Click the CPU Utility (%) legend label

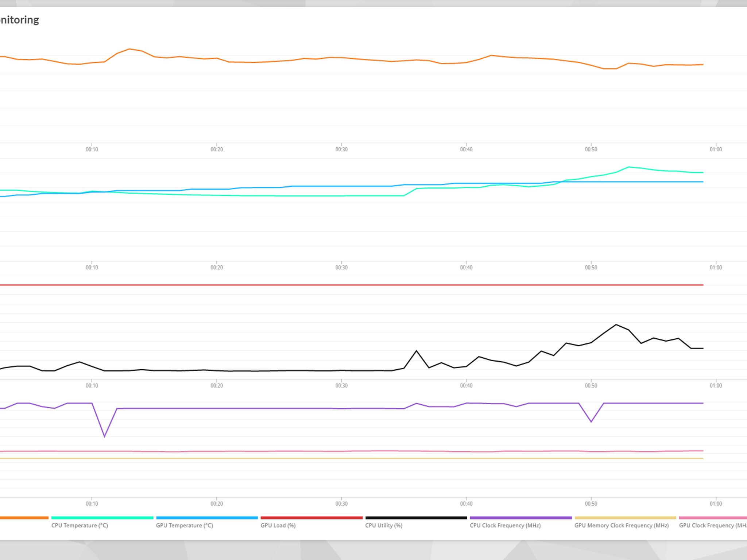click(384, 525)
